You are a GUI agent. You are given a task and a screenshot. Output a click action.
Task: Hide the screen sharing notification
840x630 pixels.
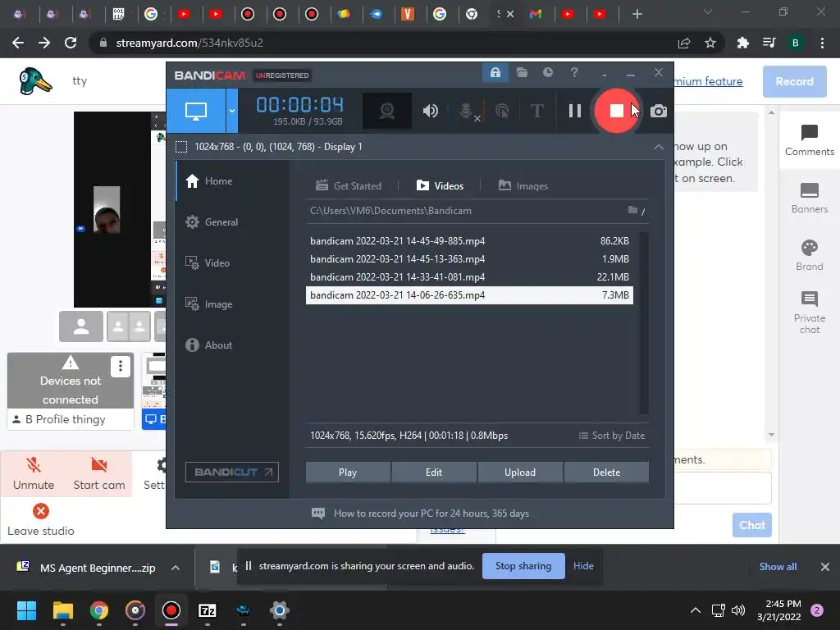click(x=583, y=566)
